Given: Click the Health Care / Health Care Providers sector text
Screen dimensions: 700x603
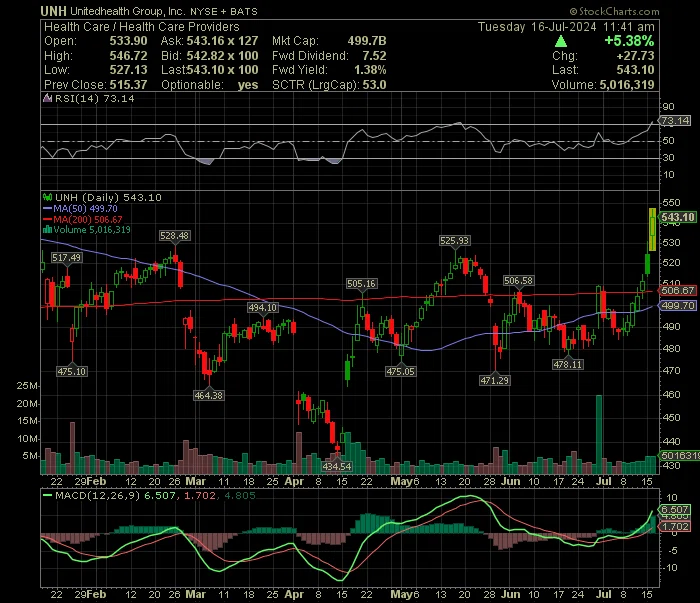Looking at the screenshot, I should pos(142,27).
